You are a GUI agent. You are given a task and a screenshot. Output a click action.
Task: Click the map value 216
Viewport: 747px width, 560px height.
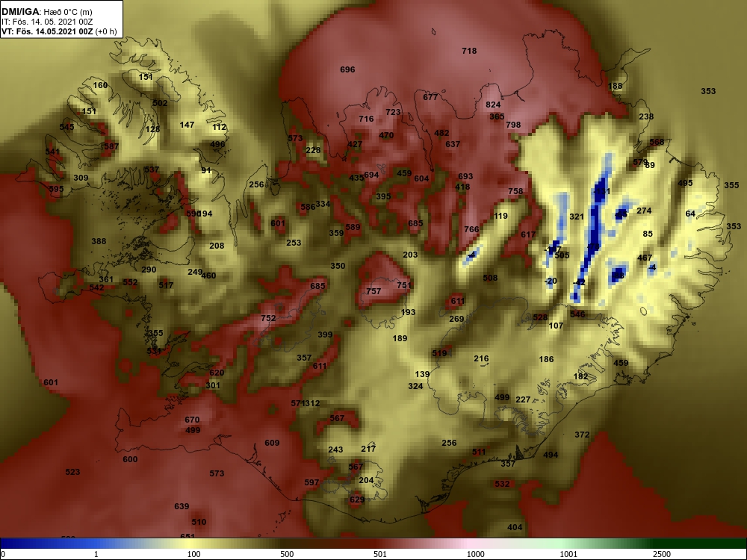click(481, 358)
